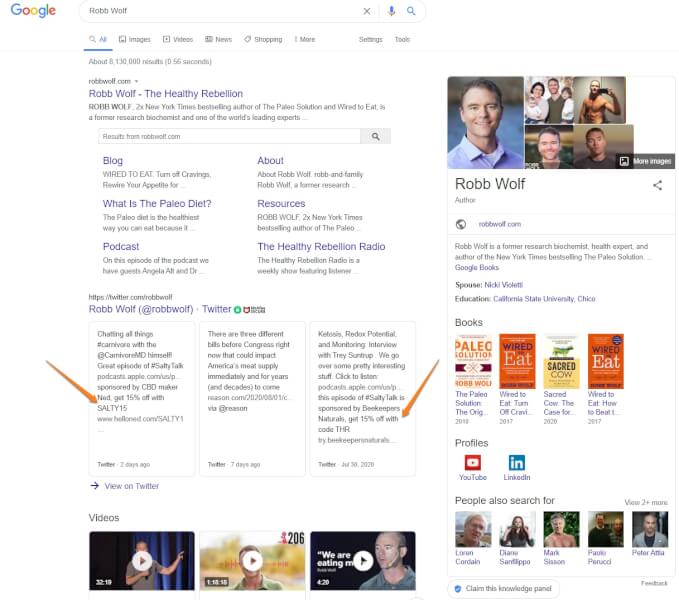
Task: Open the About sitelink
Action: (x=270, y=161)
